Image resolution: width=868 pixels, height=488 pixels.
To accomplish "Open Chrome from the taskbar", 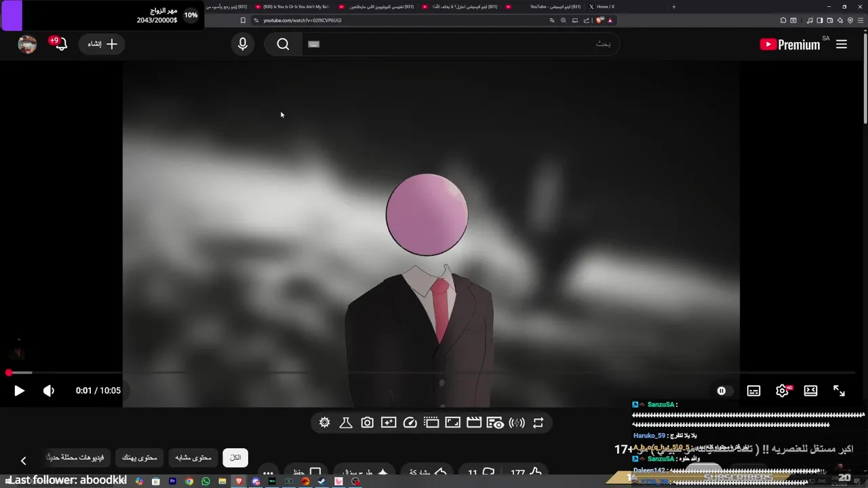I will click(x=189, y=481).
